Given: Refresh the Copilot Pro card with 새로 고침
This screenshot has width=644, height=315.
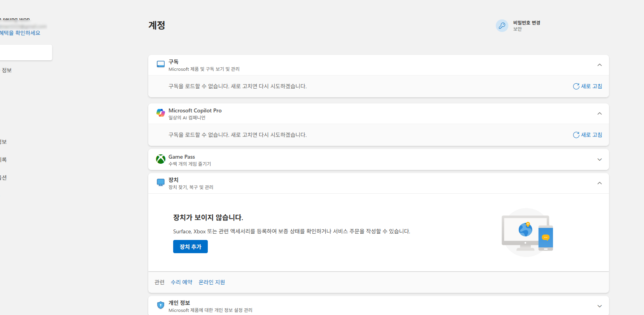Looking at the screenshot, I should click(x=588, y=135).
